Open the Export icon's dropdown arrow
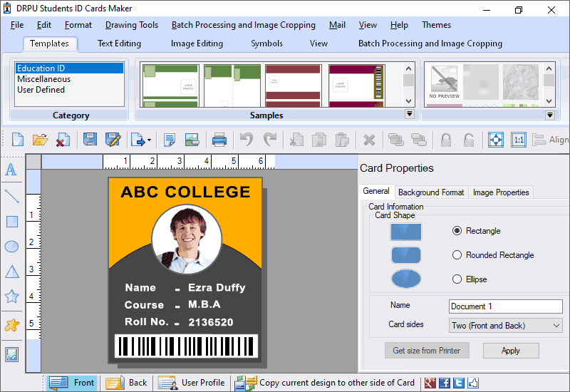The width and height of the screenshot is (570, 392). 149,140
